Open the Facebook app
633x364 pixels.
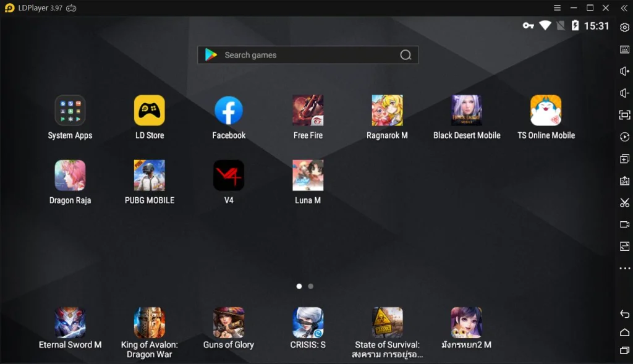[229, 111]
